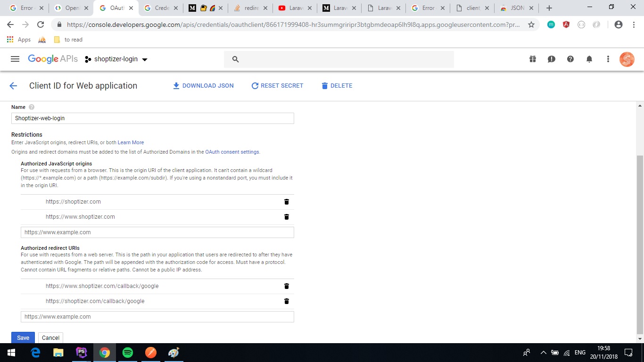Click the search magnifier icon
The height and width of the screenshot is (362, 644).
(x=236, y=59)
